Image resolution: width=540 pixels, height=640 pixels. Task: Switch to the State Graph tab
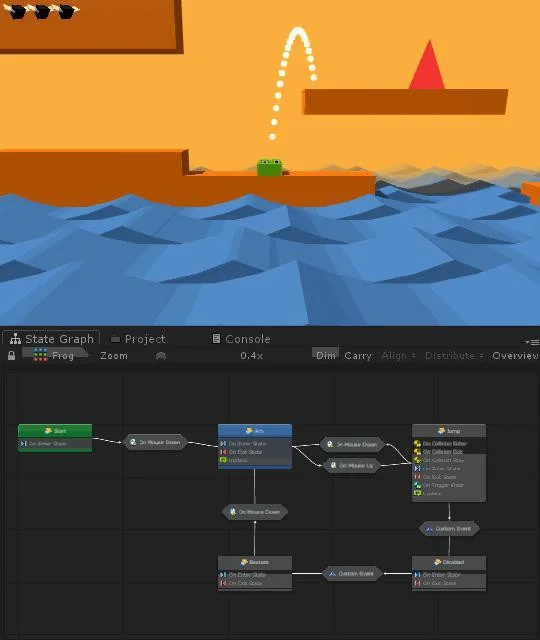coord(51,339)
